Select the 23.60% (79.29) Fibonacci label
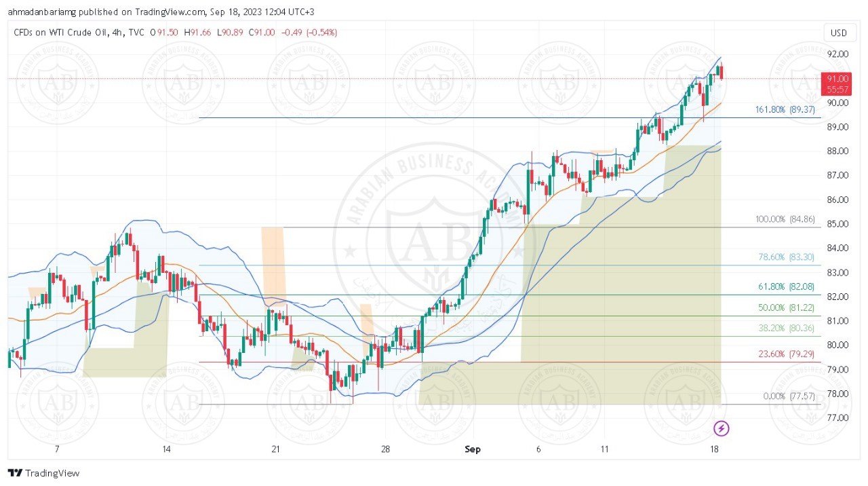The width and height of the screenshot is (868, 486). [787, 354]
